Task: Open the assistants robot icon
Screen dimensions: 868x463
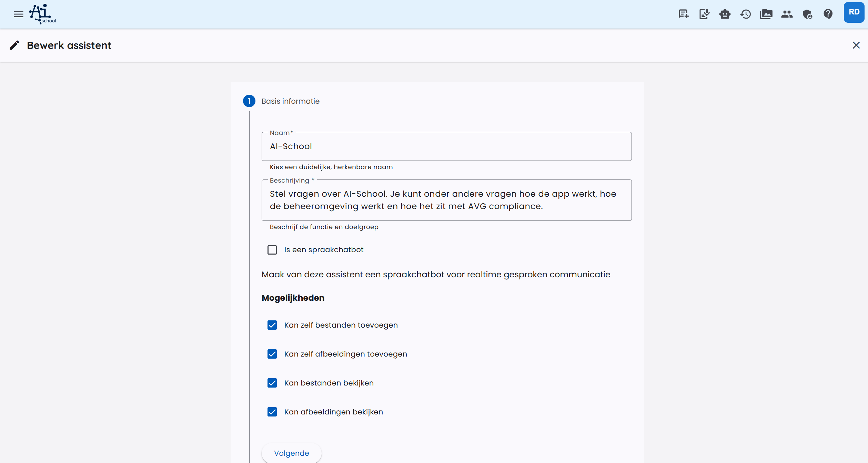Action: (x=725, y=14)
